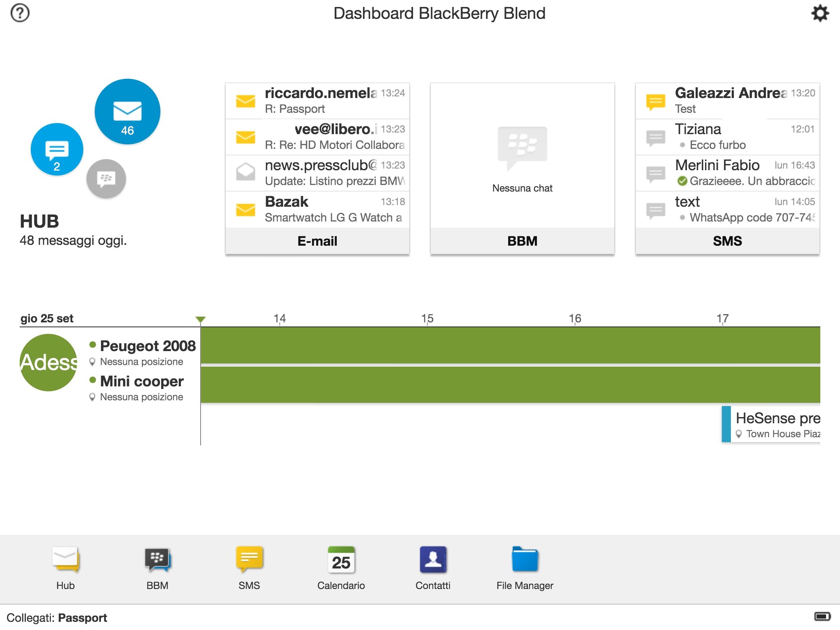Click the Peugeot 2008 event title
The height and width of the screenshot is (630, 840).
tap(148, 346)
